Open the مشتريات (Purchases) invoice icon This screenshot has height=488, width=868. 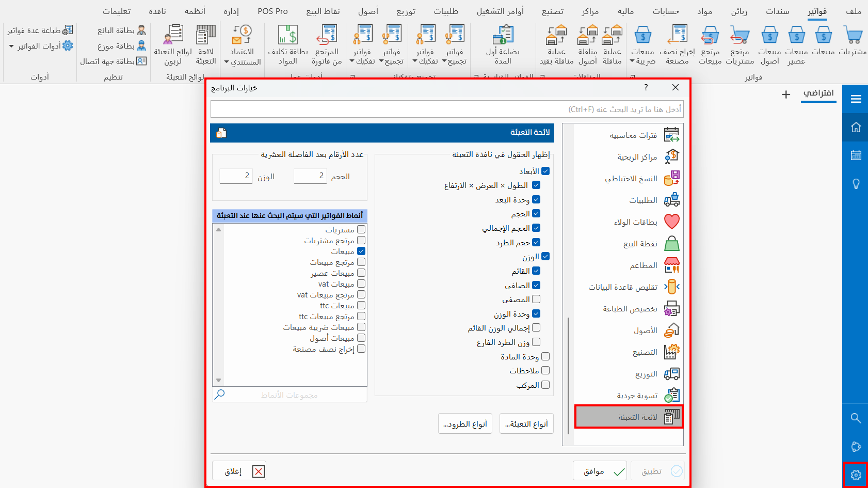(x=854, y=41)
